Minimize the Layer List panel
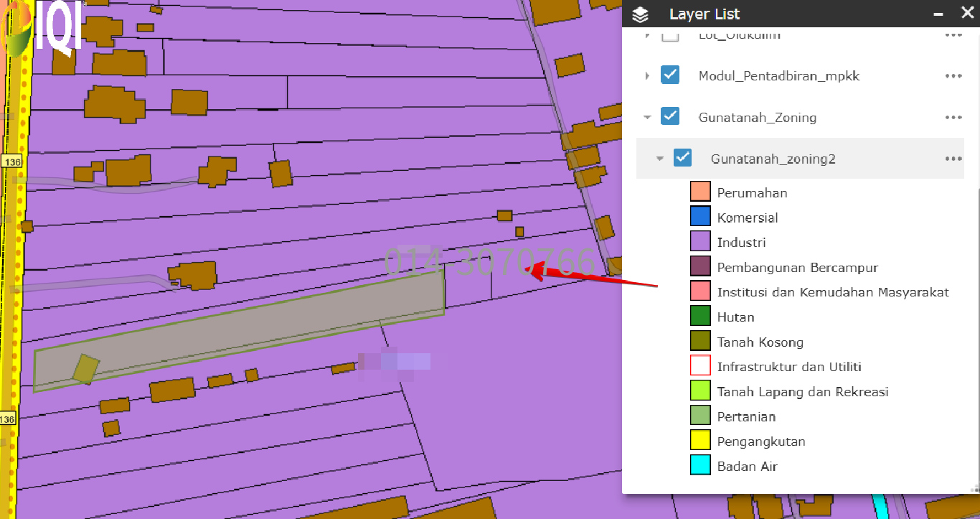Image resolution: width=980 pixels, height=519 pixels. (x=938, y=14)
